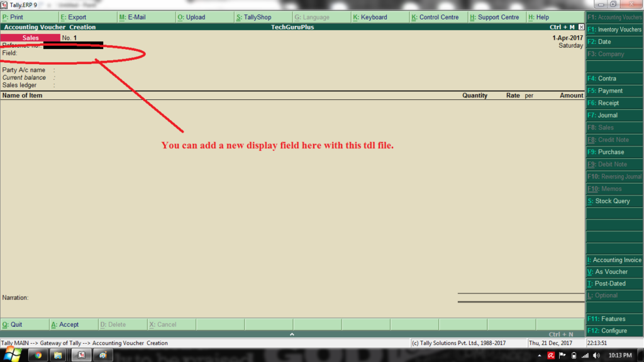Toggle Post-Dated voucher mode
Screen dimensions: 644x362
tap(614, 283)
